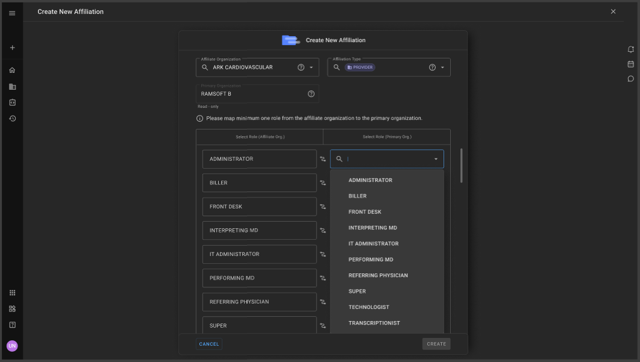This screenshot has height=362, width=640.
Task: Click help icon in Affiliation Type field
Action: (432, 67)
